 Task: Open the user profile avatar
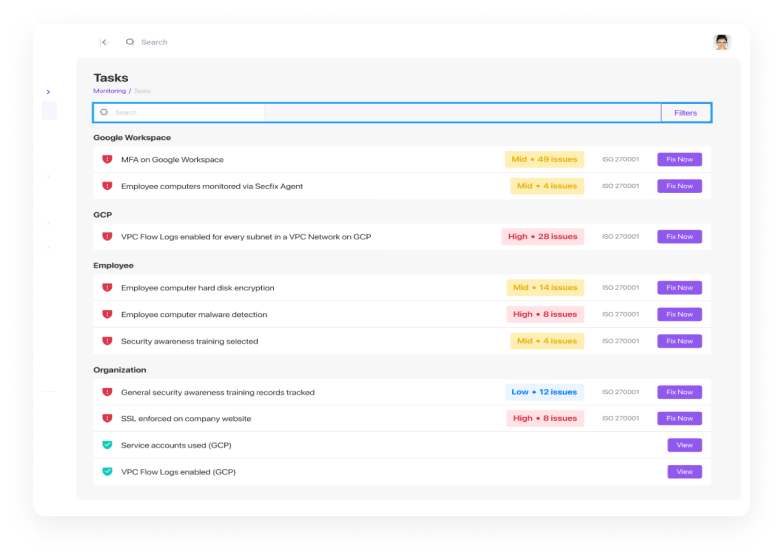point(721,42)
